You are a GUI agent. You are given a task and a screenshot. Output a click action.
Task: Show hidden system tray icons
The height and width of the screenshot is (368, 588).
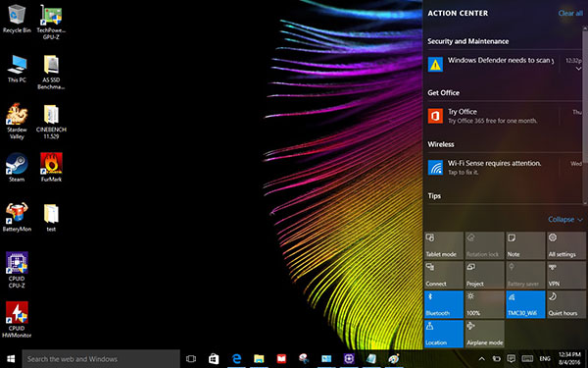tap(482, 359)
